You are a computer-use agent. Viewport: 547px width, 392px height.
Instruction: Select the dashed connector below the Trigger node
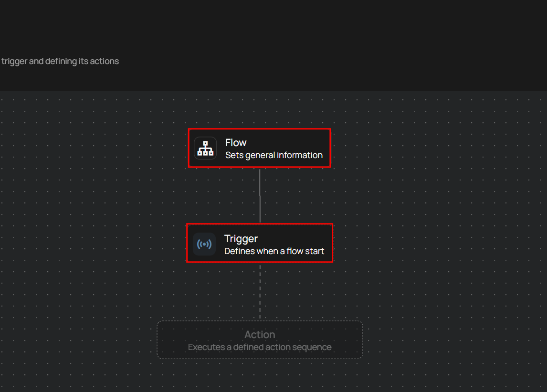click(x=260, y=291)
